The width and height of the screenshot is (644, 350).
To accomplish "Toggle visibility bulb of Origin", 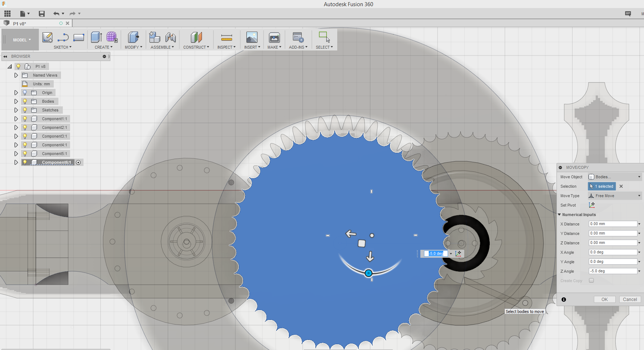I will [25, 93].
